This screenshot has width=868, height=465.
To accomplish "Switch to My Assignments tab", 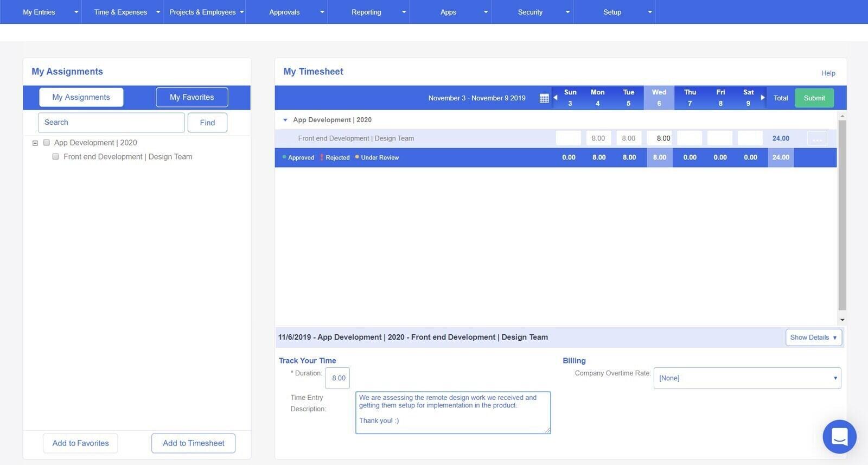I will coord(81,97).
